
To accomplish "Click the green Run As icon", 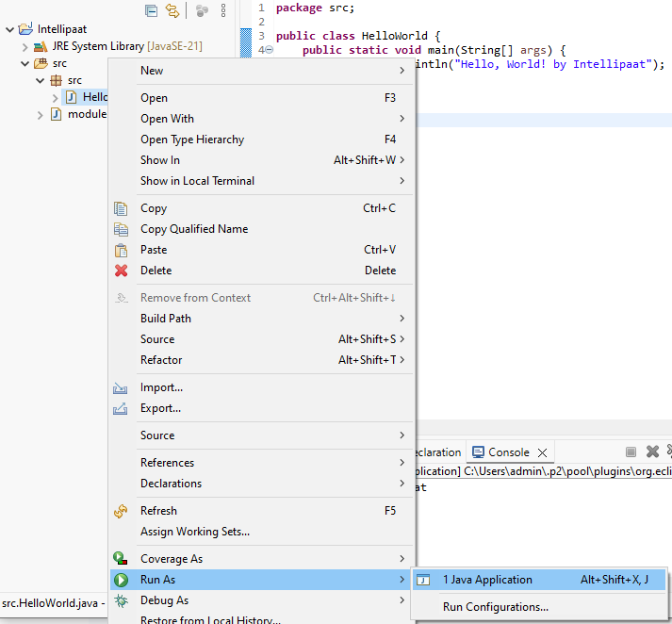I will click(x=121, y=580).
